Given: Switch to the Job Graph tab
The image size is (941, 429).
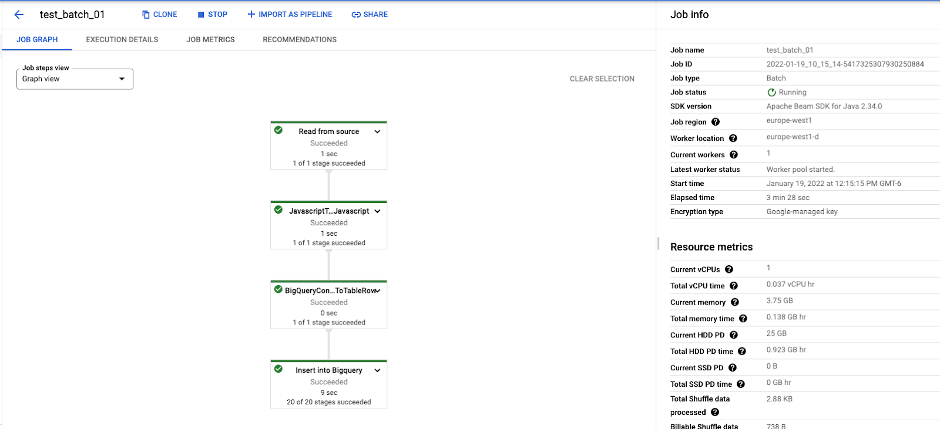Looking at the screenshot, I should (x=37, y=40).
